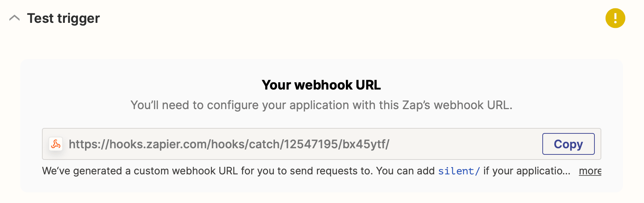Click the truncated 'if your applicatio…' text
The width and height of the screenshot is (644, 203).
[x=526, y=171]
